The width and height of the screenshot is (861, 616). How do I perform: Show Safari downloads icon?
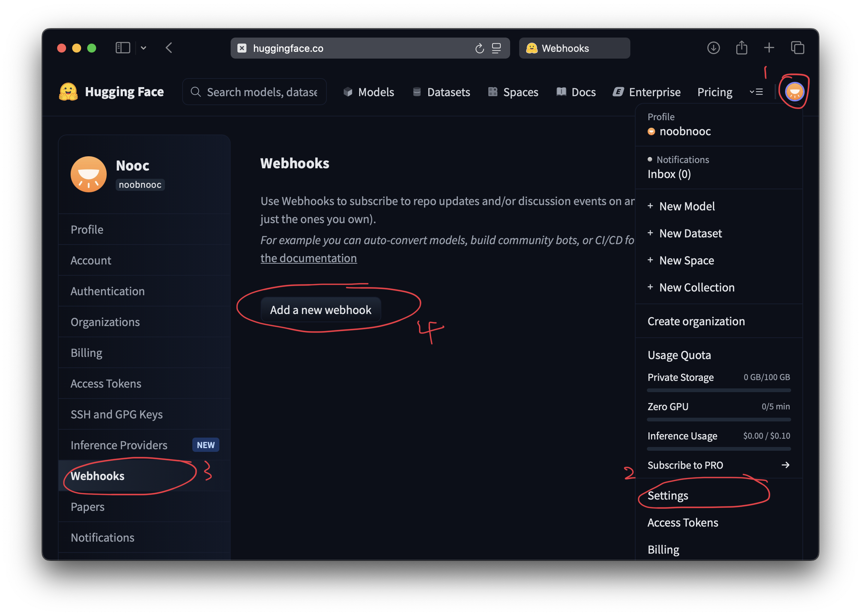(713, 48)
